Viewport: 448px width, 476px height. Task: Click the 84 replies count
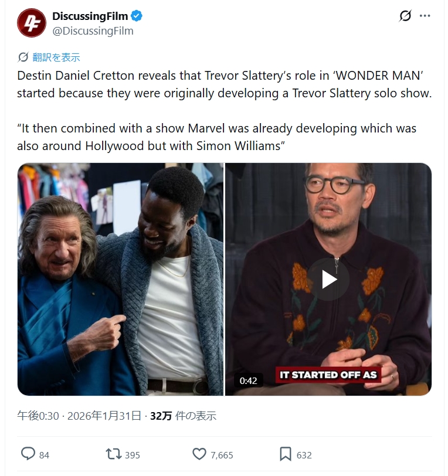point(44,455)
